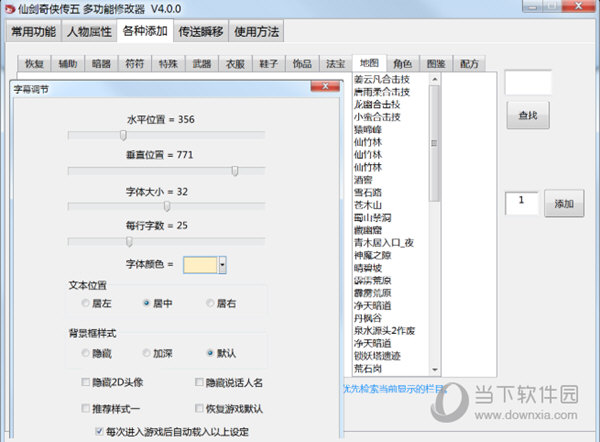Open the 图鉴 sub-tab
Image resolution: width=600 pixels, height=442 pixels.
(x=436, y=64)
